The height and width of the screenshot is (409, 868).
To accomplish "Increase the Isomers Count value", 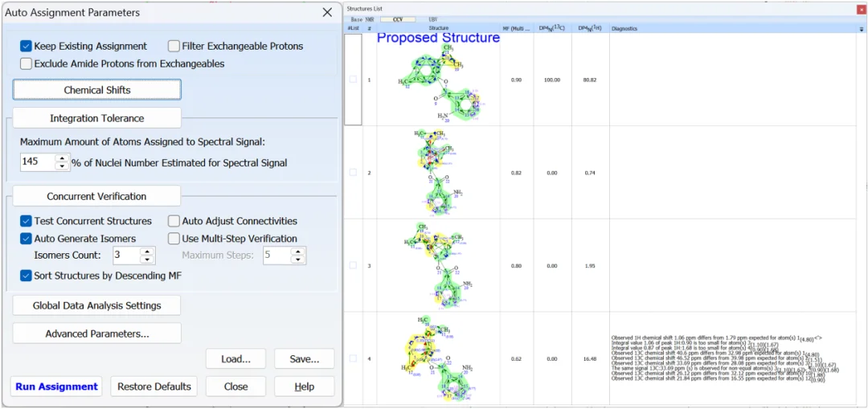I will [x=147, y=252].
